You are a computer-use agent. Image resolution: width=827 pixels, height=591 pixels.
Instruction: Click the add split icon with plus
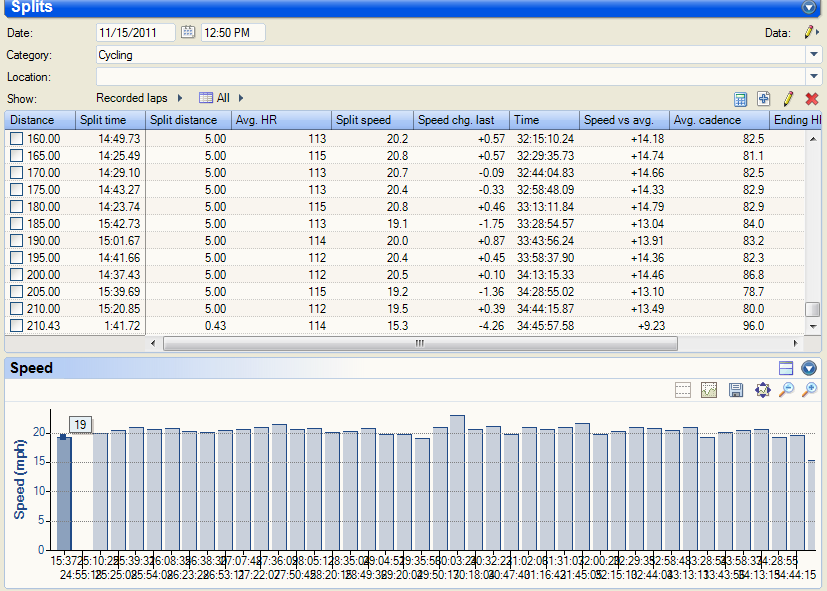pyautogui.click(x=763, y=99)
